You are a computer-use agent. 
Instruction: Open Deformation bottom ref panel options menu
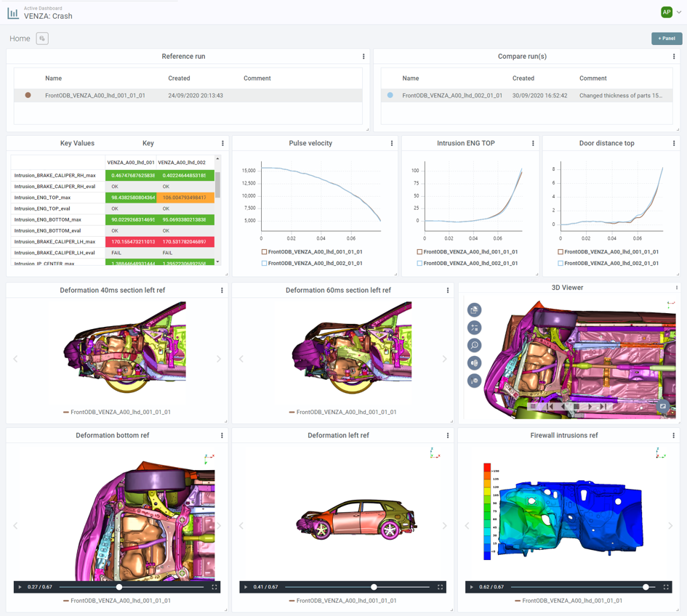222,436
